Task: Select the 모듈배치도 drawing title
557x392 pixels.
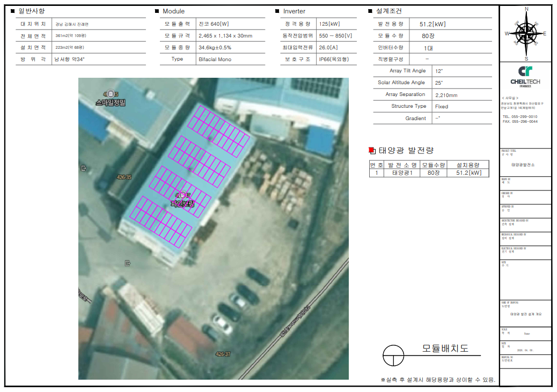Action: [445, 349]
